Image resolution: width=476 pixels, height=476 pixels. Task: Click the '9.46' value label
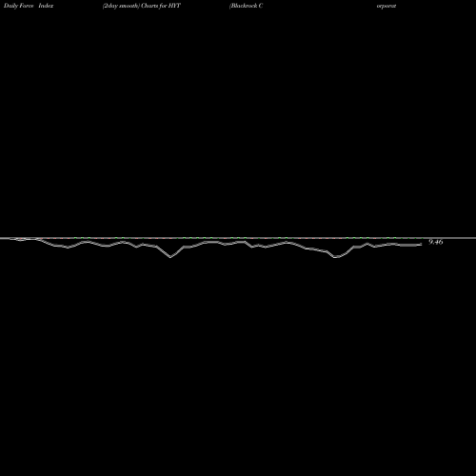[435, 242]
